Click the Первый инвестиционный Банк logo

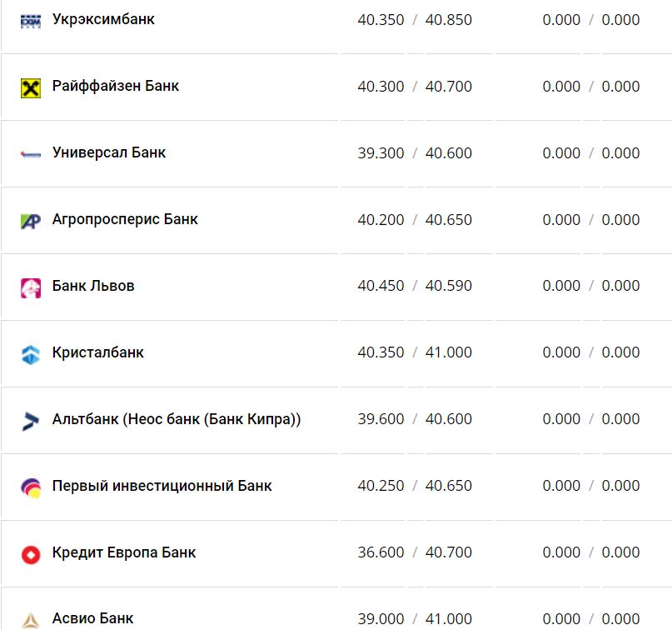tap(30, 487)
